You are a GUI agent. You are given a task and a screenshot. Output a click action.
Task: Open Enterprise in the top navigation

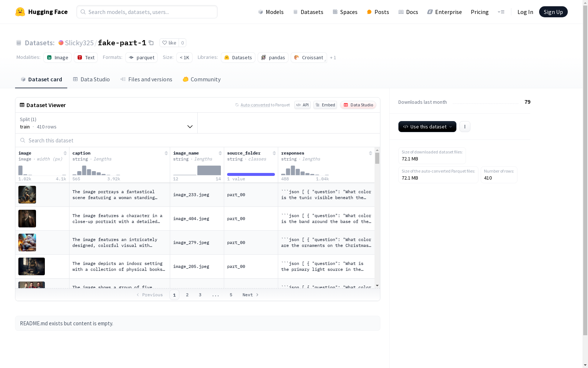445,12
